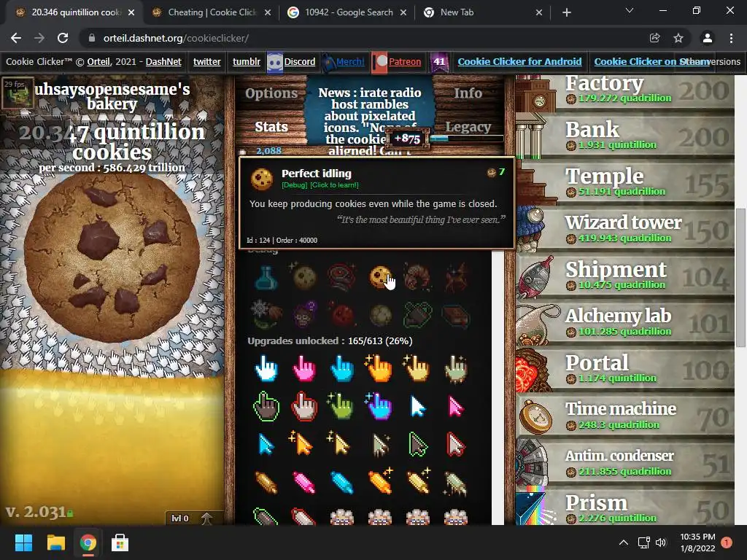Viewport: 747px width, 560px height.
Task: Toggle the croissant-shaped debug upgrade
Action: [x=418, y=277]
